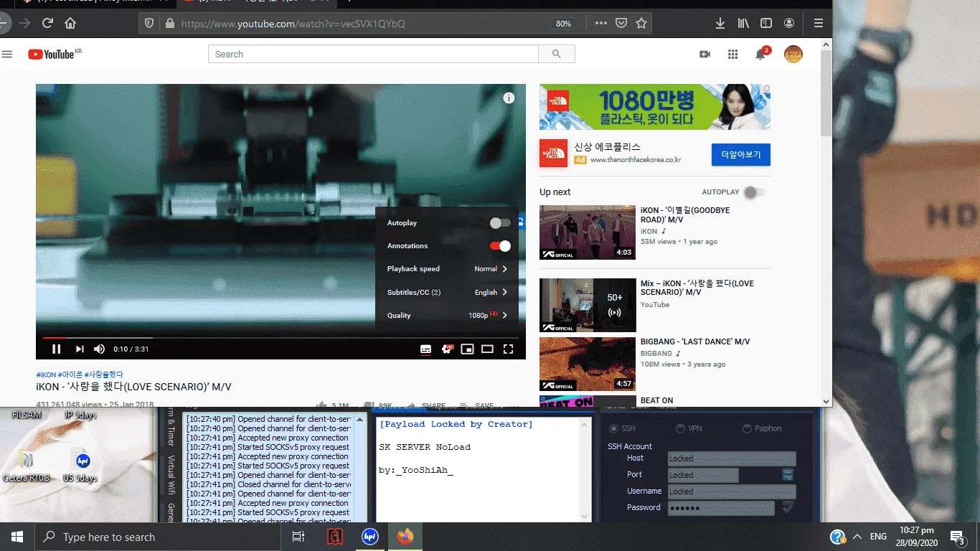Click the SSH Password field
Viewport: 980px width, 551px height.
click(721, 508)
